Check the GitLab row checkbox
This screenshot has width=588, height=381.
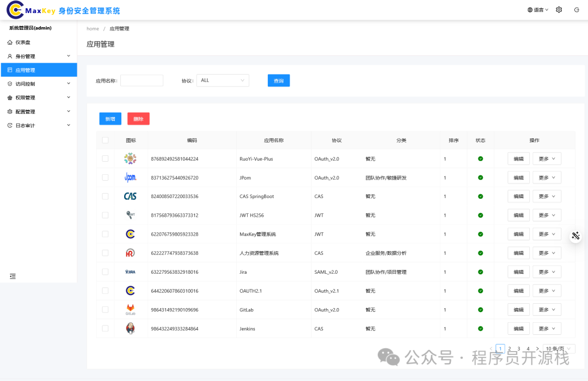pyautogui.click(x=105, y=309)
